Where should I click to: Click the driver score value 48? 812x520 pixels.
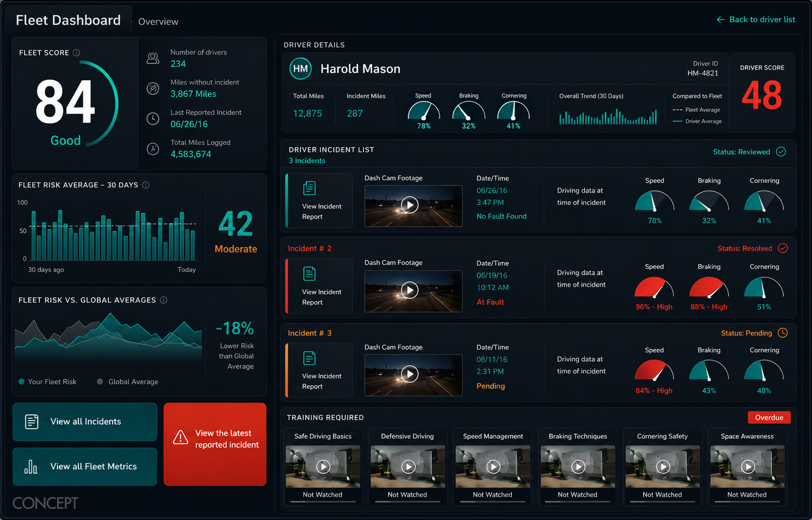pyautogui.click(x=762, y=95)
